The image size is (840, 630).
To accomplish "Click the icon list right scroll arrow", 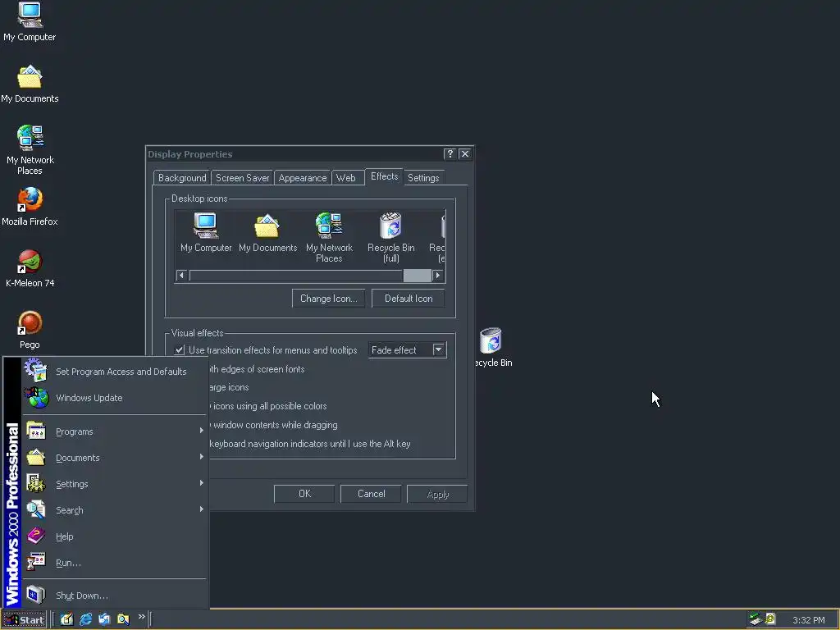I will click(438, 276).
